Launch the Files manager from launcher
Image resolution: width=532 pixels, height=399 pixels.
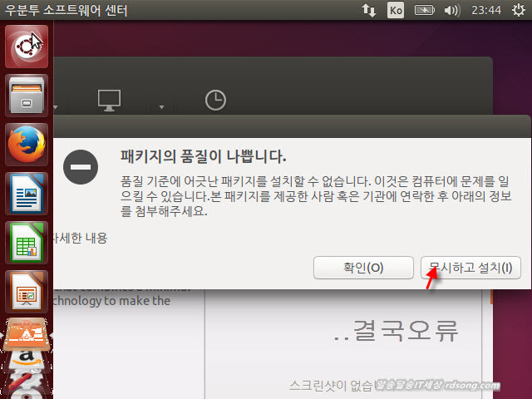[x=27, y=96]
